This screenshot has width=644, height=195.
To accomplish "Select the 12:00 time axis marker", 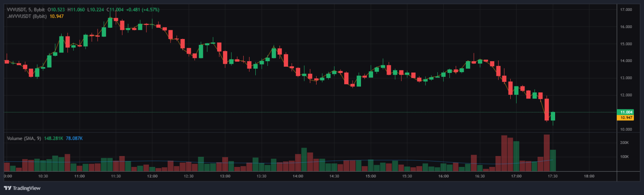I will (x=152, y=177).
